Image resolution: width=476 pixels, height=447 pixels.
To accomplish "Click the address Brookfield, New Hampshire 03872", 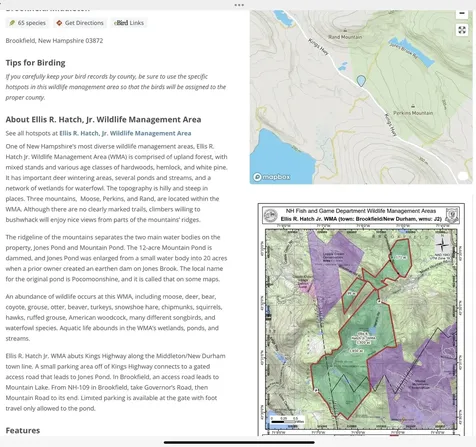I will [x=54, y=41].
